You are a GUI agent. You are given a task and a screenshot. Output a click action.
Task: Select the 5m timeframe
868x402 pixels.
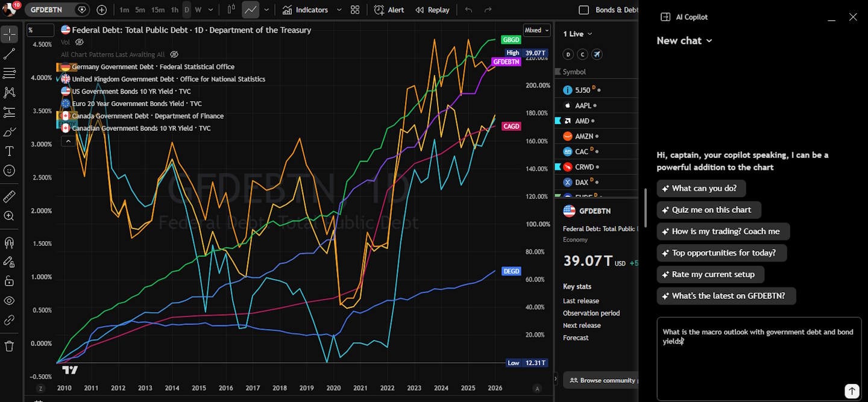click(140, 10)
